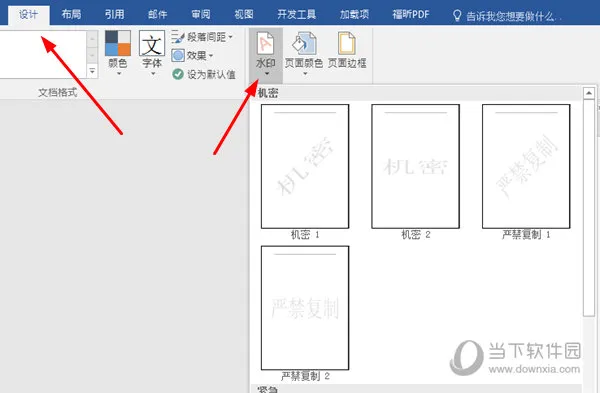Switch to the 设计 tab

[x=29, y=15]
